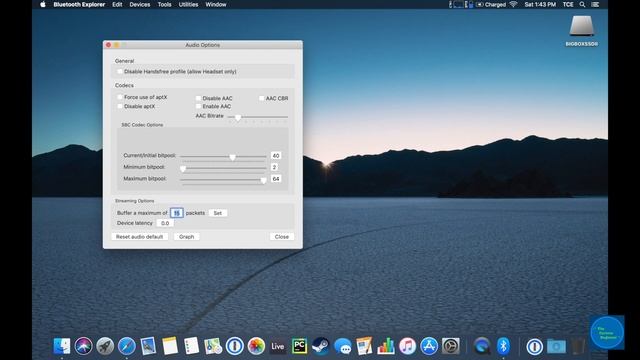Open Launchpad rocket icon in dock
The width and height of the screenshot is (640, 360).
coord(105,346)
